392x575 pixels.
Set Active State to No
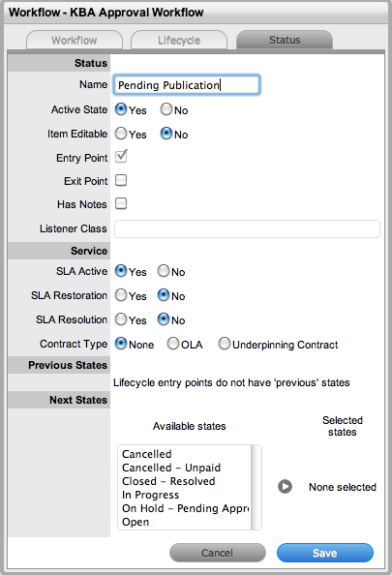point(166,109)
